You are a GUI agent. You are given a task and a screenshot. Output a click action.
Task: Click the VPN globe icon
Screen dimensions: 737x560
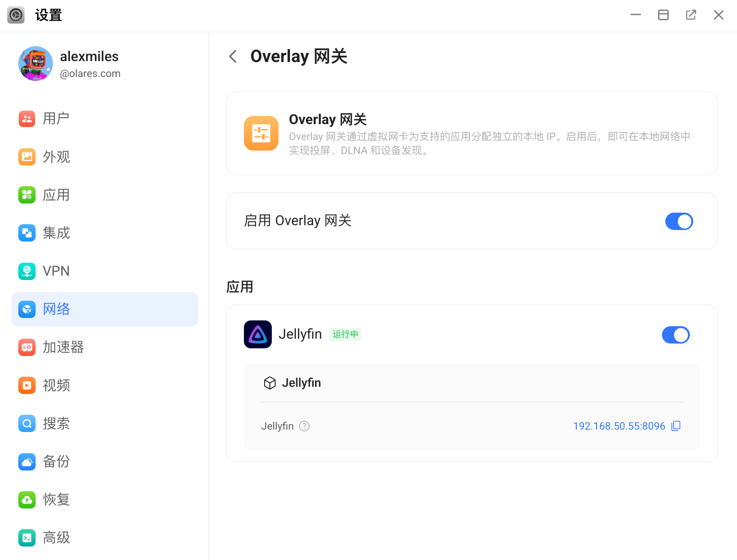(x=27, y=271)
